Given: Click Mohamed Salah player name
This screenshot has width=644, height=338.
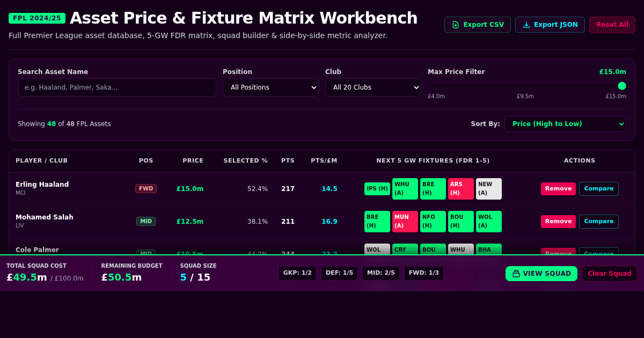Looking at the screenshot, I should [x=45, y=217].
